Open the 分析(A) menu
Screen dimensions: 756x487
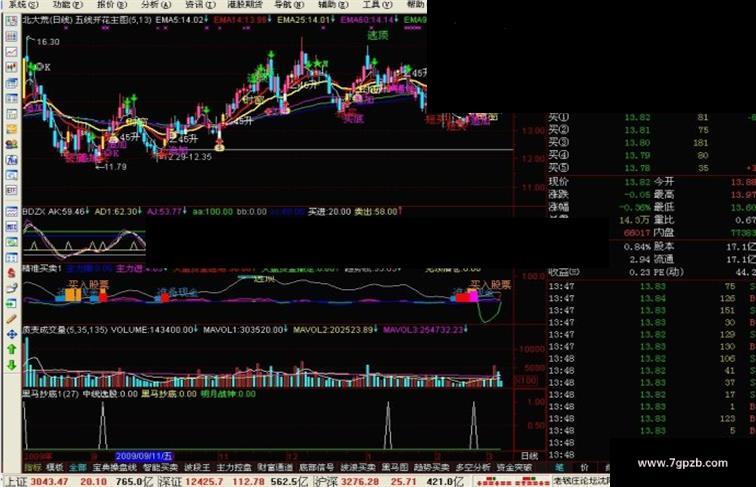(x=156, y=4)
